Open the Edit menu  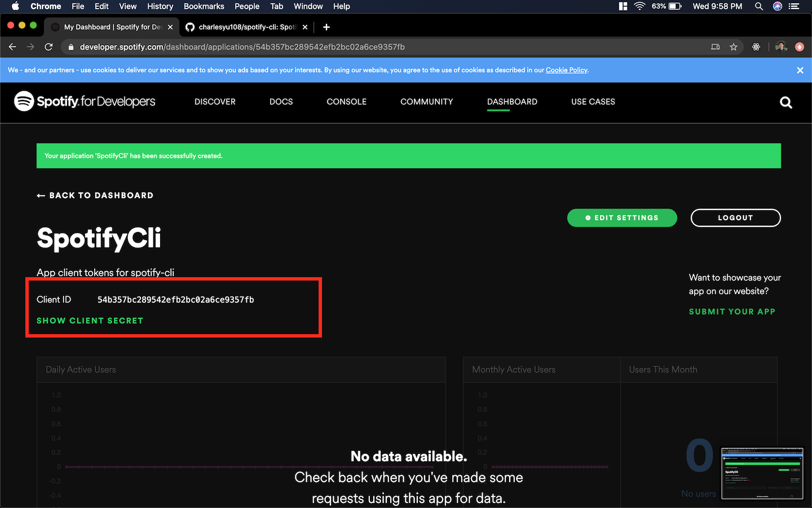click(x=101, y=6)
